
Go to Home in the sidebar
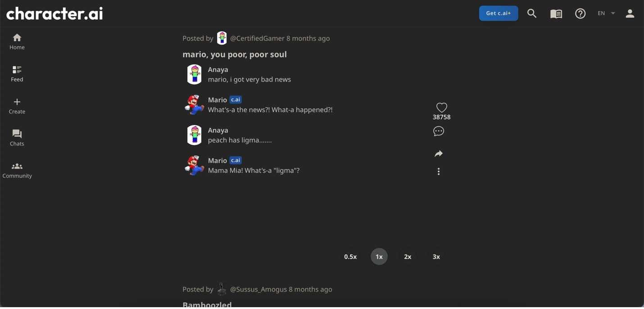pos(17,41)
